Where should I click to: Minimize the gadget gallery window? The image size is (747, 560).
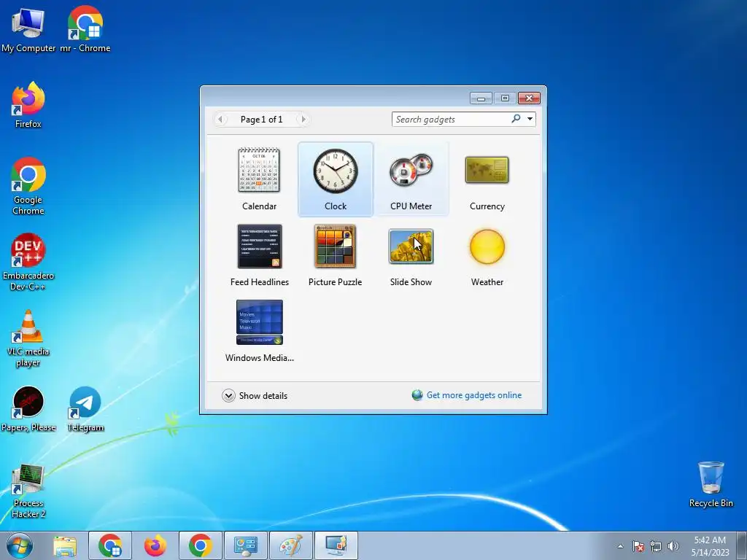(481, 98)
